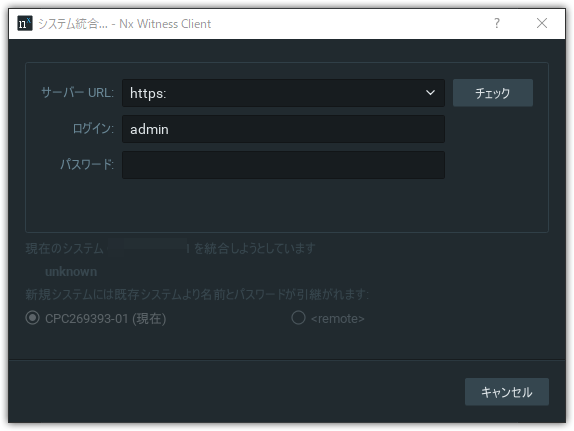Click the 'unknown' system name text
Image resolution: width=574 pixels, height=431 pixels.
coord(71,272)
